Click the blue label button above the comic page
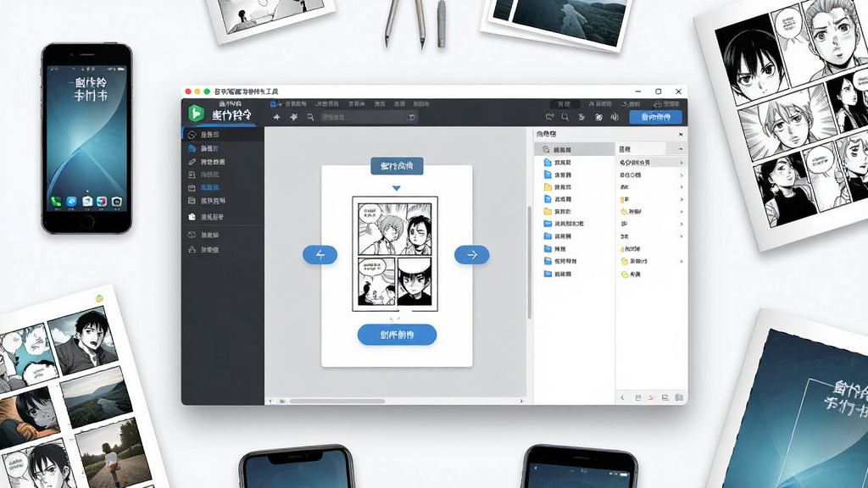 pos(397,166)
